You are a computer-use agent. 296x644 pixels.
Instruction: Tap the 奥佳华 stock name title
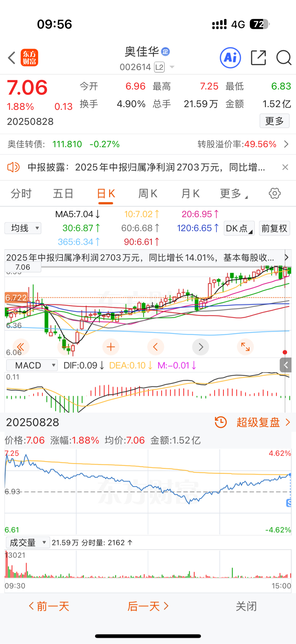pos(142,51)
